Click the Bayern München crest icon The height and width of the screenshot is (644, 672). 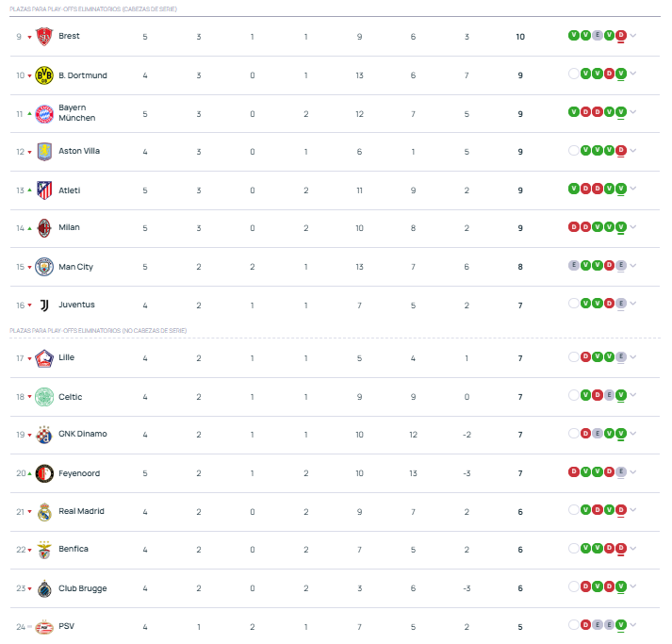(44, 114)
